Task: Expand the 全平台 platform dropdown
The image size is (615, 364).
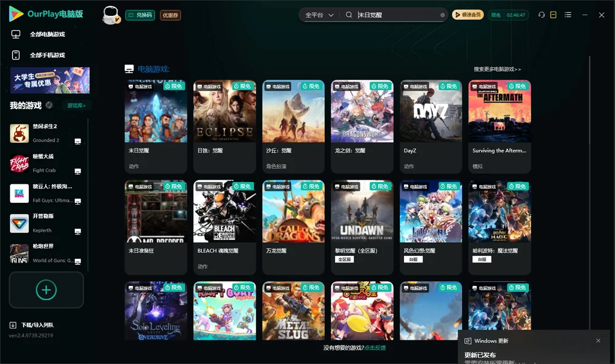Action: pos(319,15)
